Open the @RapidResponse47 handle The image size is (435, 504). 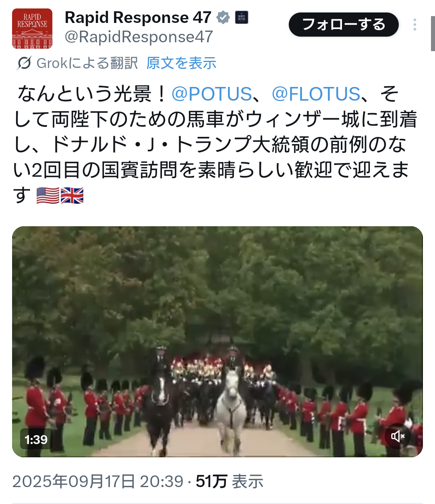[x=139, y=37]
